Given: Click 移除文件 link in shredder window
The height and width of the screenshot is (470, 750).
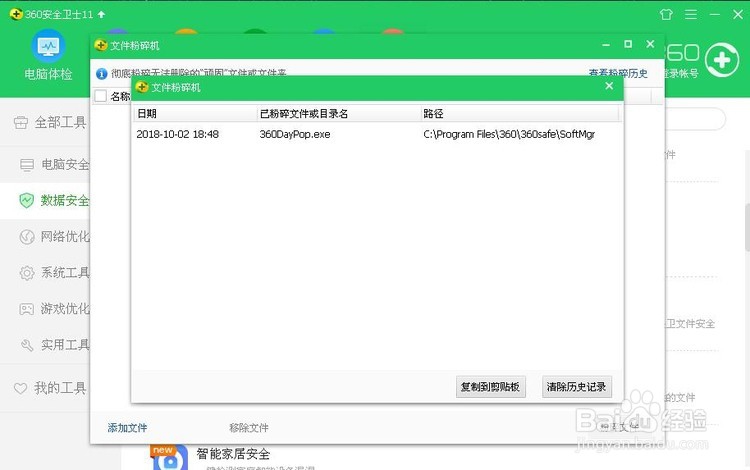Looking at the screenshot, I should pyautogui.click(x=249, y=428).
